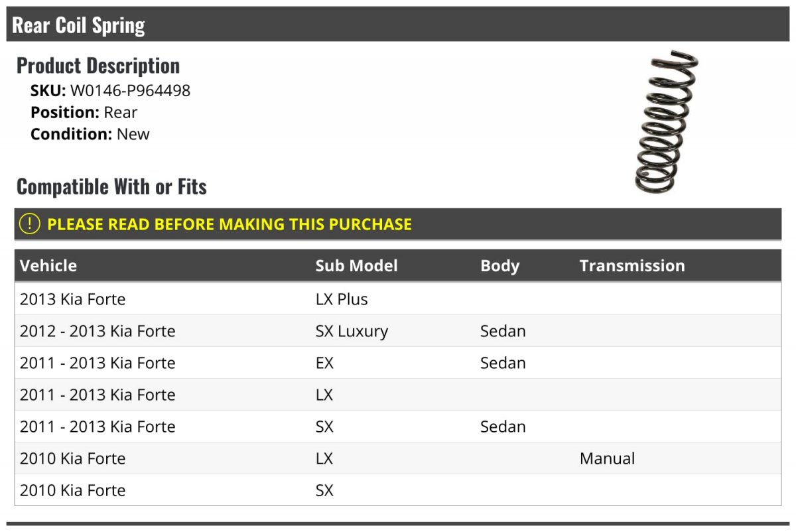Viewport: 796px width, 532px height.
Task: Click the Rear Coil Spring title bar
Action: click(x=398, y=25)
